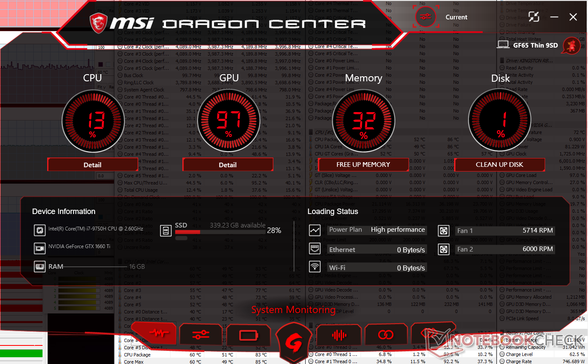This screenshot has height=364, width=588.
Task: Click the red 'System Monitoring' label
Action: point(294,310)
